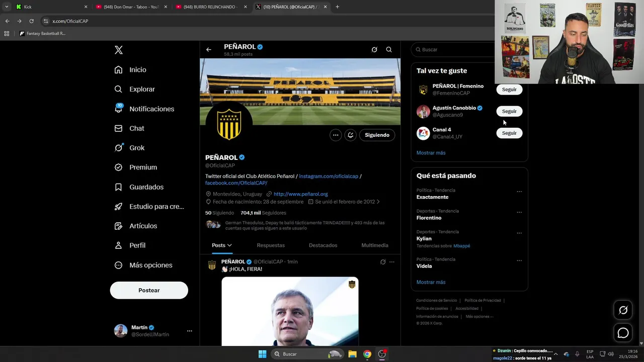Open options for Florentino trend

tap(519, 212)
